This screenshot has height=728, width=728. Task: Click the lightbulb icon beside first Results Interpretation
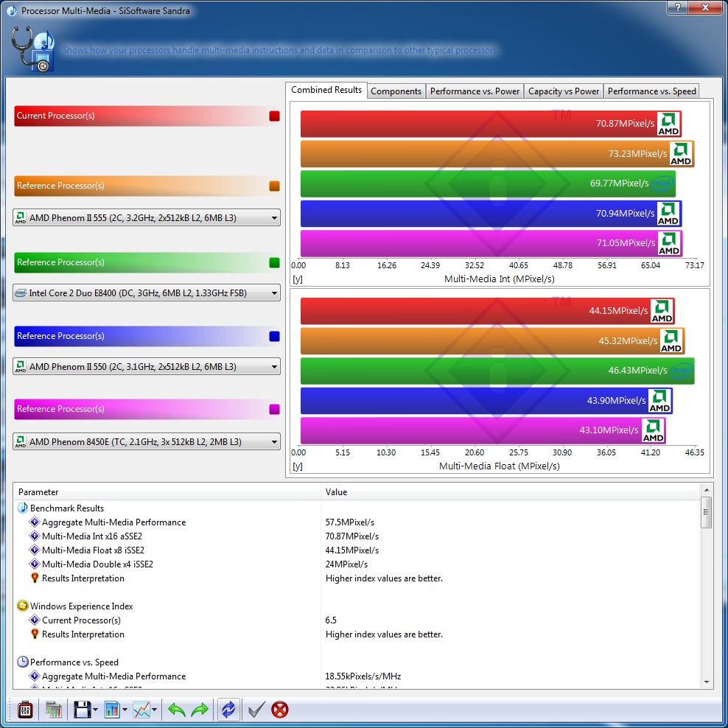point(35,578)
